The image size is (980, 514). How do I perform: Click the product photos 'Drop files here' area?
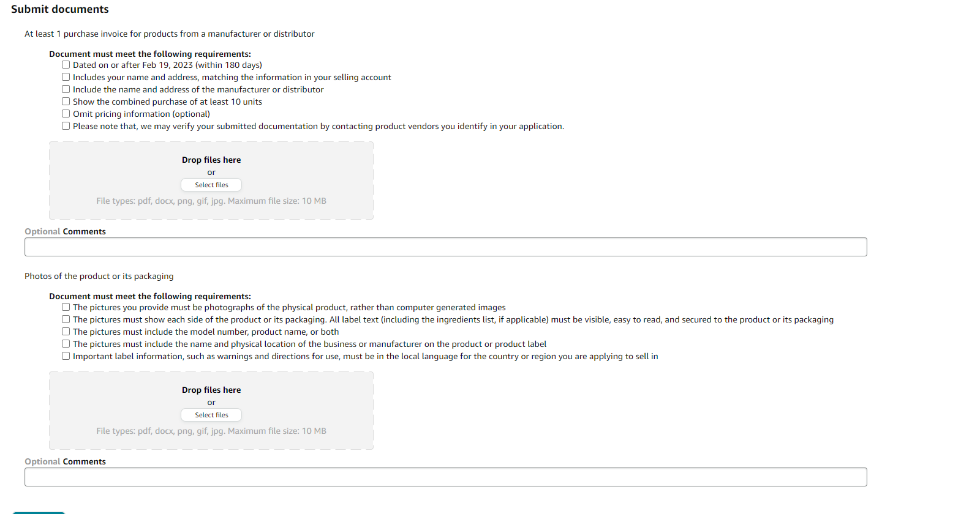pos(211,411)
